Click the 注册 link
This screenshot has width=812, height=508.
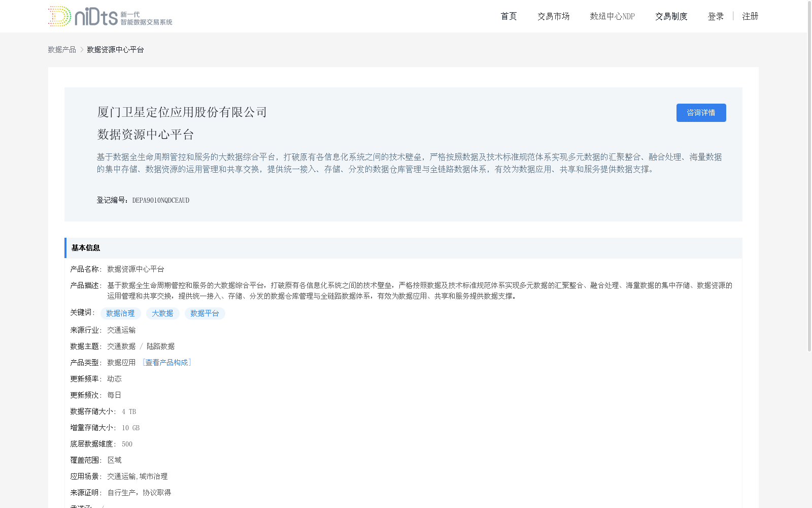750,16
